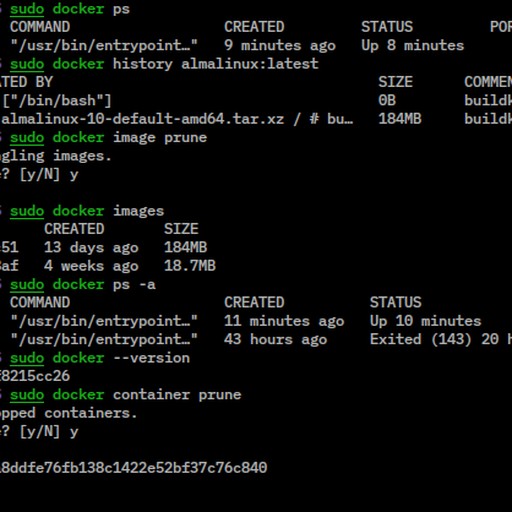The height and width of the screenshot is (512, 512).
Task: Click the 'f8215cc26' build hash
Action: click(x=35, y=376)
